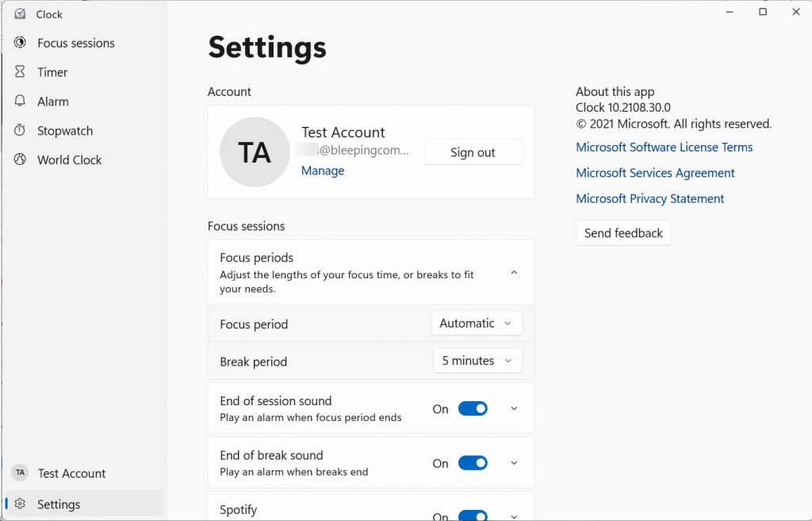The height and width of the screenshot is (521, 812).
Task: Toggle the Spotify switch off
Action: click(x=473, y=515)
